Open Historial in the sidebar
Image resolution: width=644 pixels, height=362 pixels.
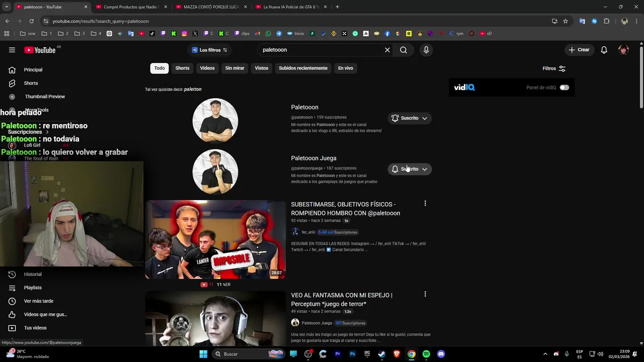coord(33,275)
